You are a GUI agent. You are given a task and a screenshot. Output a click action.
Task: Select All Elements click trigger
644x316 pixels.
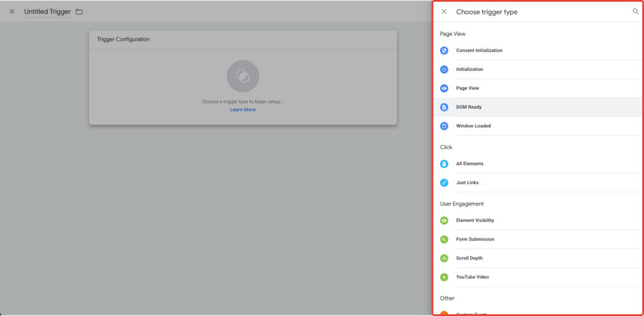click(x=539, y=164)
